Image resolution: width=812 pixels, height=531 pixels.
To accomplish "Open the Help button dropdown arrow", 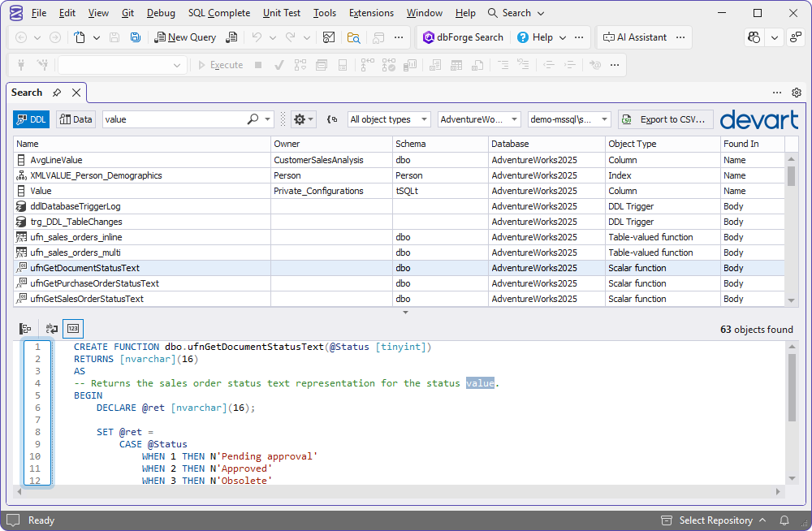I will [563, 37].
